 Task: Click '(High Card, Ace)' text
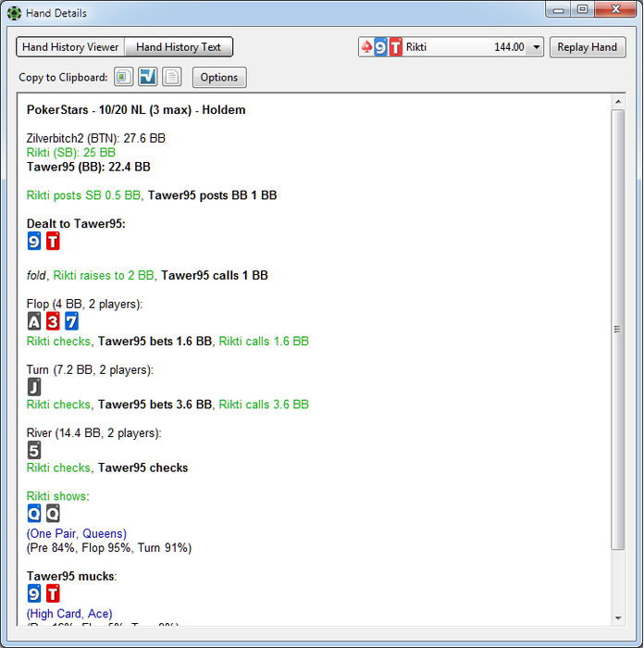(69, 614)
